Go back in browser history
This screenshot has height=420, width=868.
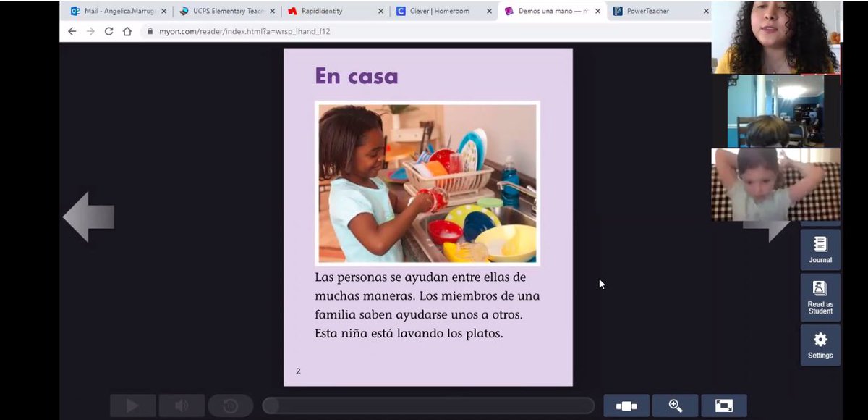point(72,31)
